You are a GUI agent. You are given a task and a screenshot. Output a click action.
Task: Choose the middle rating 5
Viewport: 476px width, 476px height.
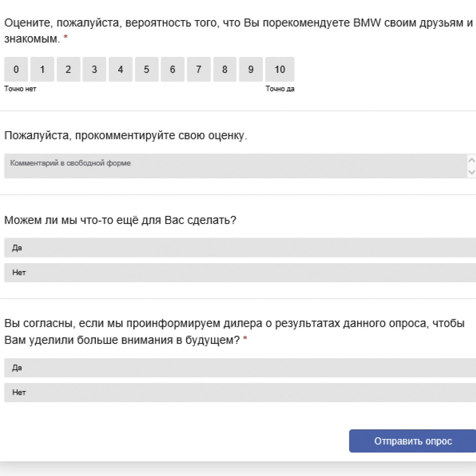(x=146, y=69)
